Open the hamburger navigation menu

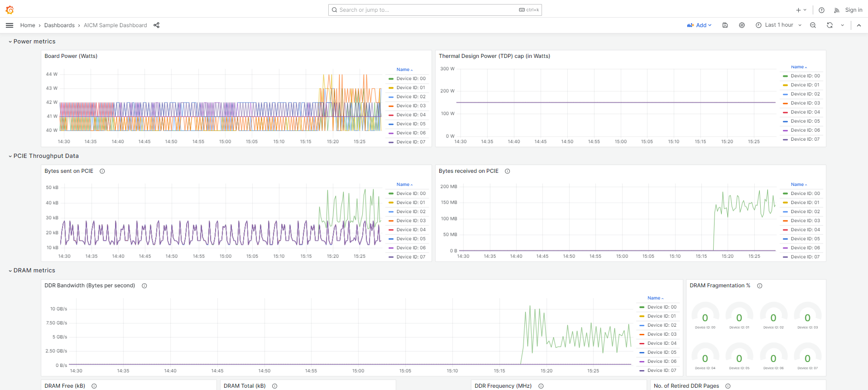click(10, 25)
